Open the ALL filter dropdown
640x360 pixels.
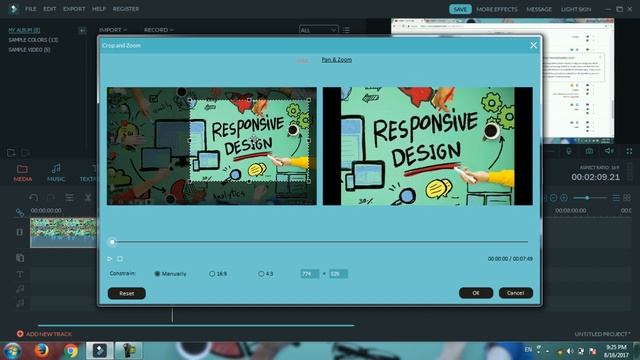pyautogui.click(x=318, y=30)
